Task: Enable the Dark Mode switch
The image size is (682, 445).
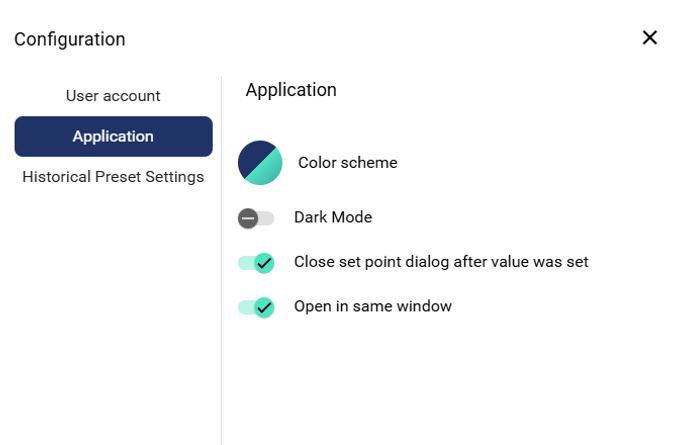Action: [256, 218]
